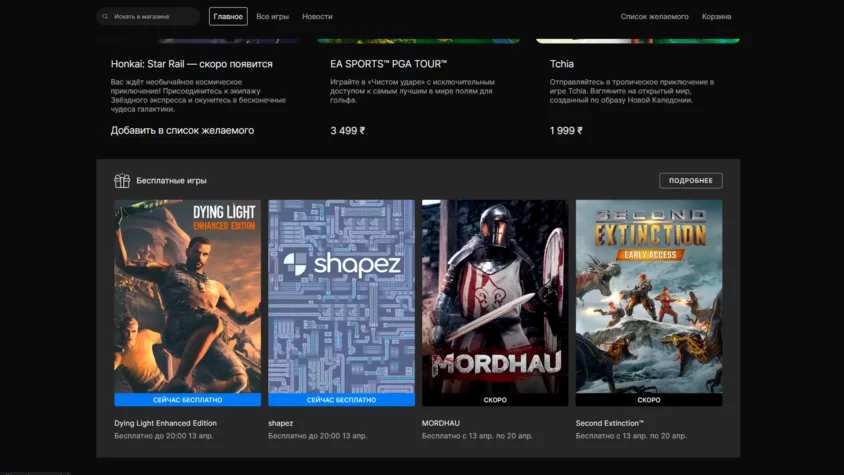Click Бесплатно до 20:00 13 апр. under Dying Light
This screenshot has width=844, height=475.
point(164,436)
